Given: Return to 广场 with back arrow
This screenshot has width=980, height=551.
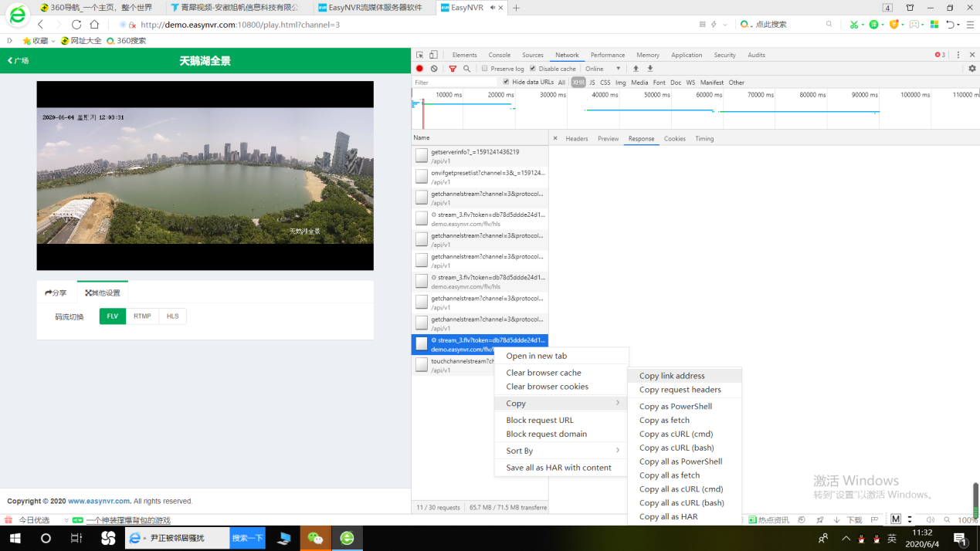Looking at the screenshot, I should (18, 60).
